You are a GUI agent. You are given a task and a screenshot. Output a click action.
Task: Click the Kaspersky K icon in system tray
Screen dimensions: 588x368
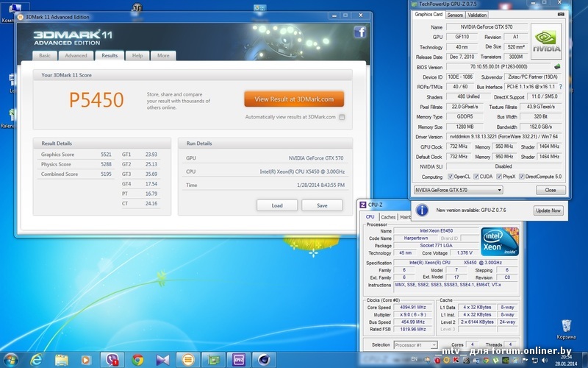[x=456, y=360]
